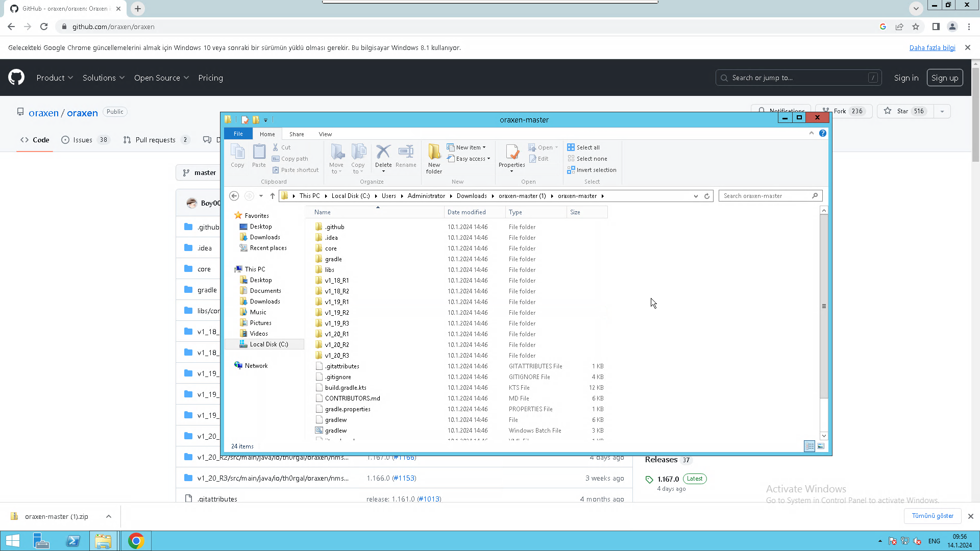Click the Paste clipboard icon in the ribbon
980x551 pixels.
[x=259, y=156]
